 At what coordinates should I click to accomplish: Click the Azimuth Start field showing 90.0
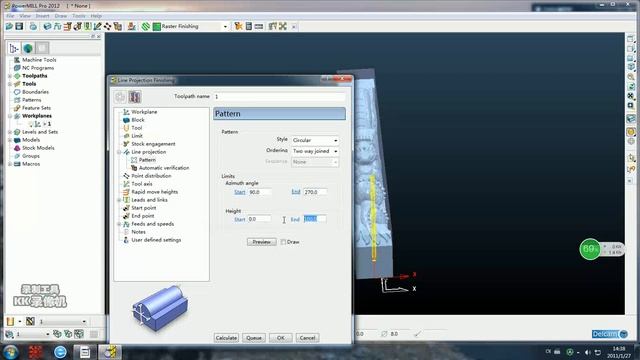click(x=260, y=192)
